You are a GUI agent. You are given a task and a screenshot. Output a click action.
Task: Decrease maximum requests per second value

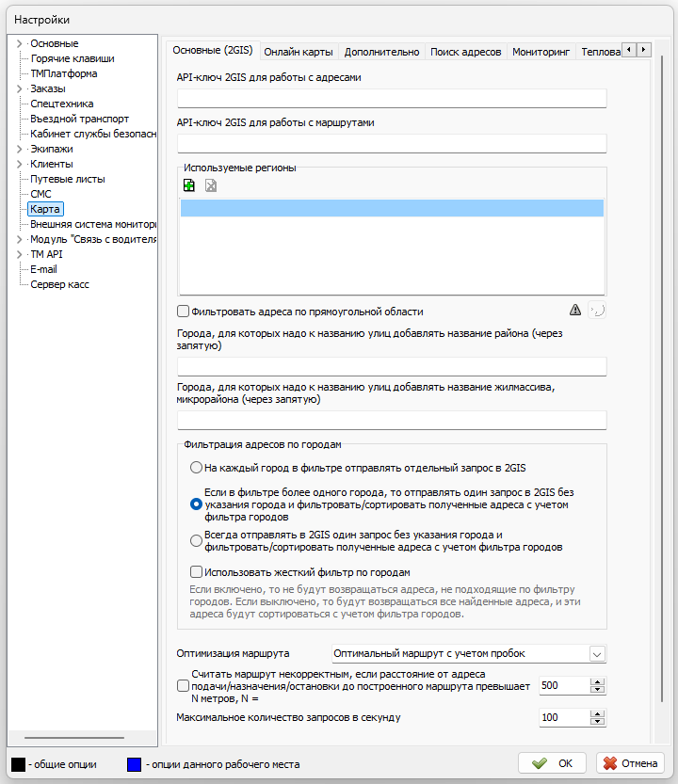596,722
